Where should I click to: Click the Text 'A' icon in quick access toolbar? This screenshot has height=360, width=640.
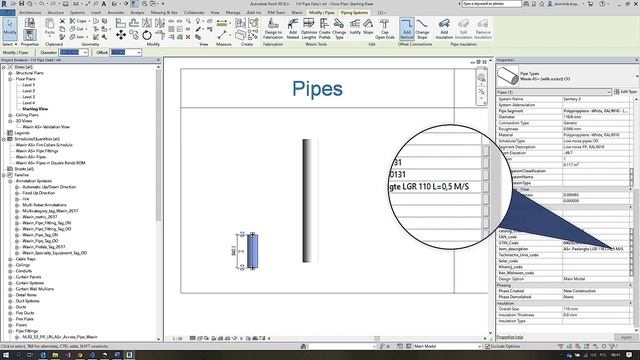tap(104, 4)
